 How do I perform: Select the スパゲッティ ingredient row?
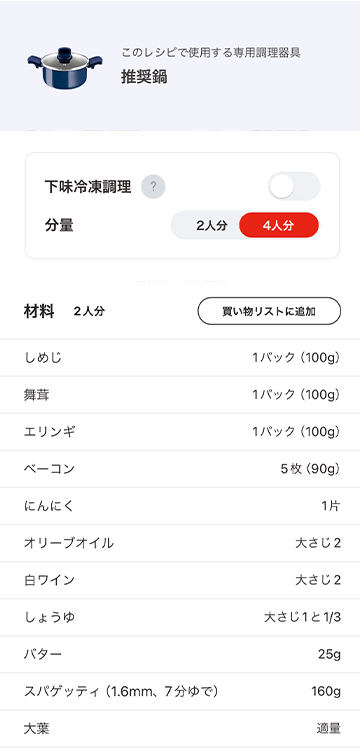(180, 692)
